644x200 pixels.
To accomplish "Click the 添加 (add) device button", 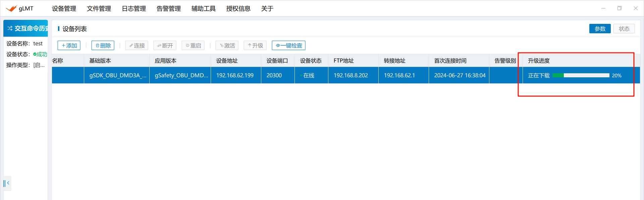I will (x=69, y=45).
